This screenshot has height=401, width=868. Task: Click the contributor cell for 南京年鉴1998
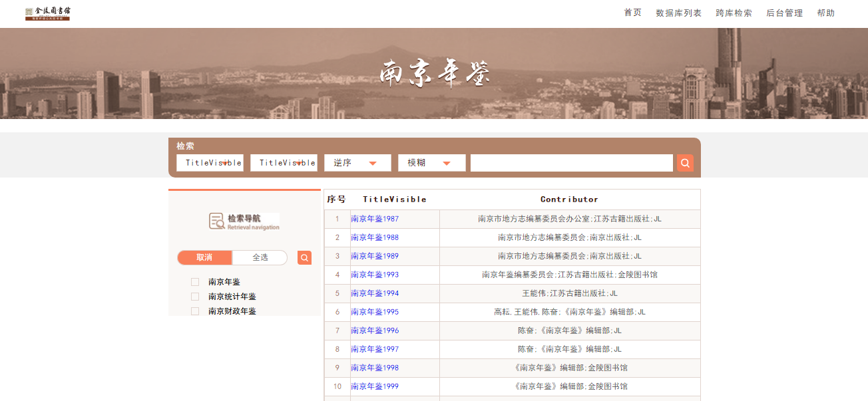[x=570, y=368]
